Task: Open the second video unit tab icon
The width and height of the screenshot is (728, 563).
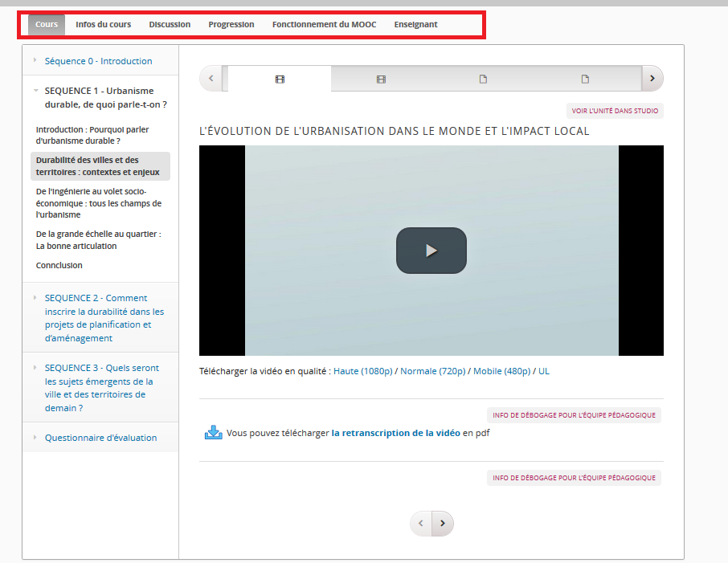Action: (381, 80)
